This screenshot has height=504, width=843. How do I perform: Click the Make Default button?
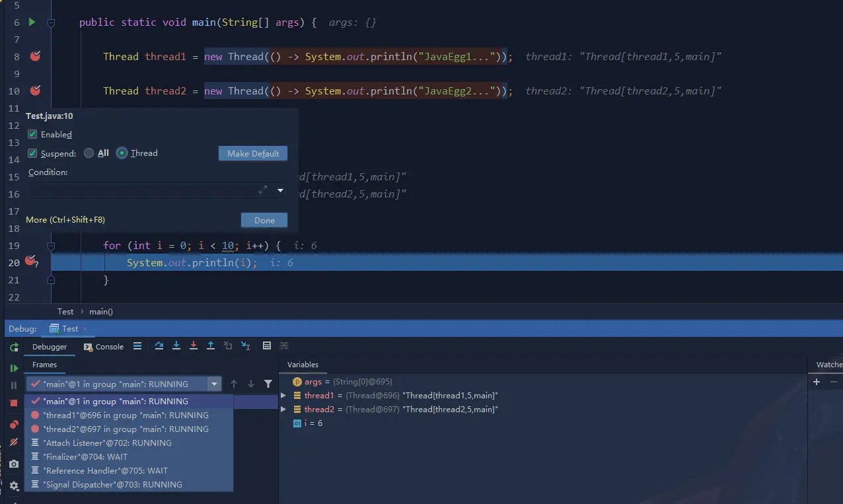[x=252, y=153]
